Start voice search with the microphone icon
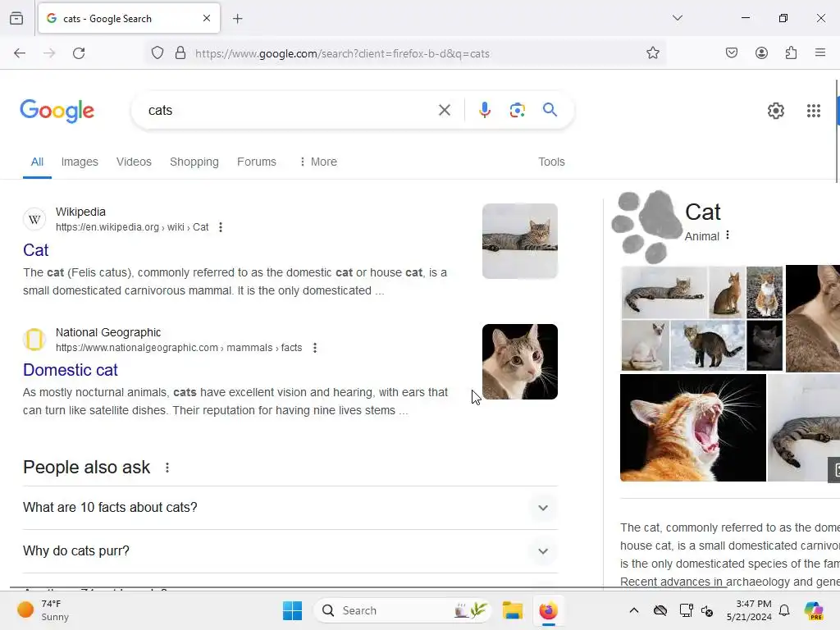This screenshot has height=630, width=840. (484, 111)
